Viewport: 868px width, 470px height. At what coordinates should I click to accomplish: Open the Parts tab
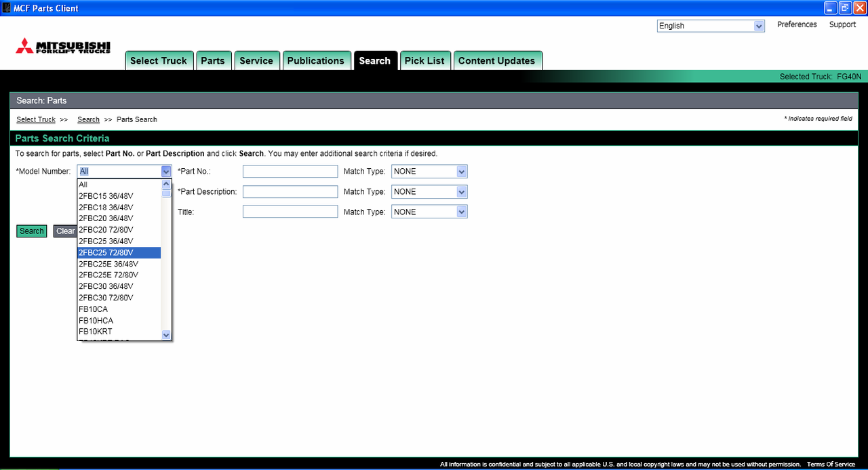click(x=213, y=60)
